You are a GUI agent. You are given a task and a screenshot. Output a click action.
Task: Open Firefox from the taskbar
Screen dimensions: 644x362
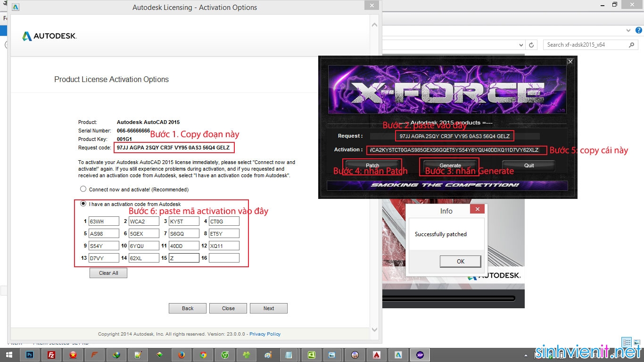point(182,355)
